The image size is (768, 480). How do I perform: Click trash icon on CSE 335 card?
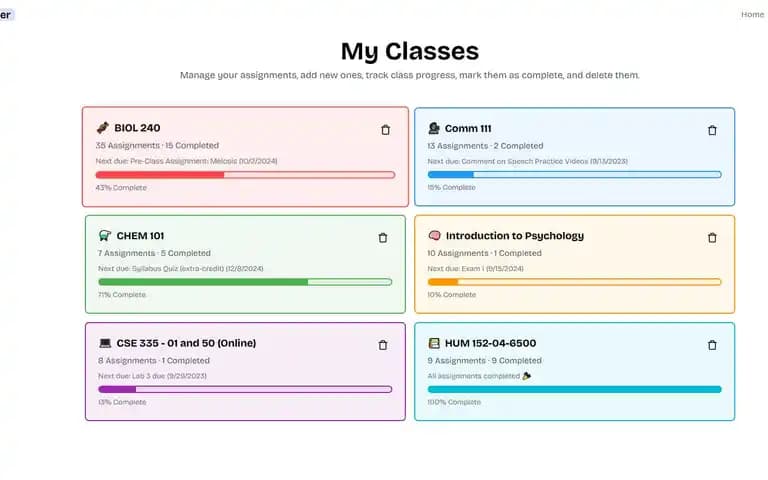point(383,345)
